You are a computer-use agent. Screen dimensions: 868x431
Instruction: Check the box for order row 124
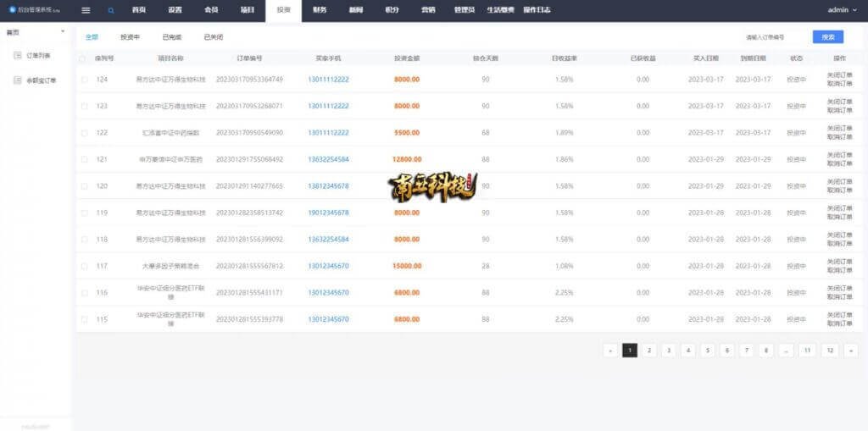[84, 79]
